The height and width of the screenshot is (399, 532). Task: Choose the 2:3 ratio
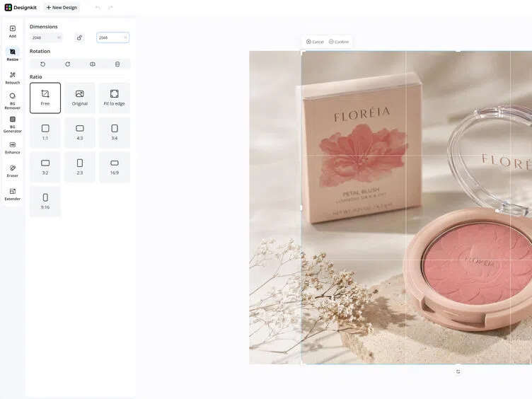click(80, 167)
